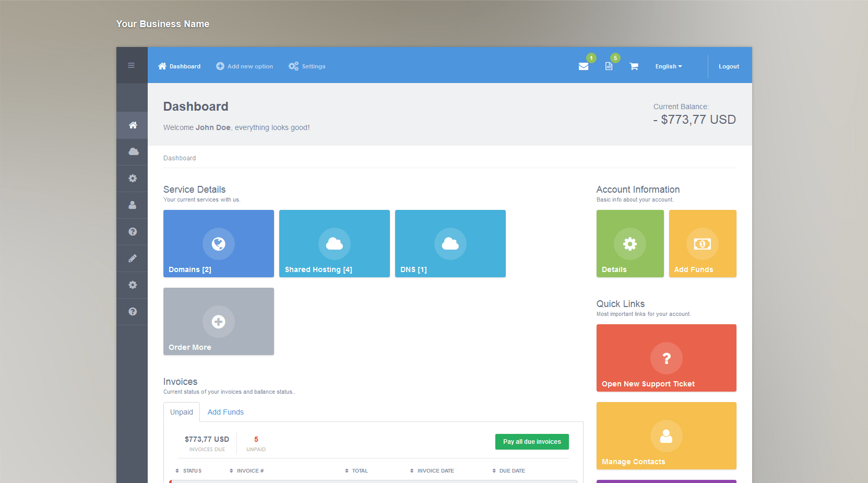This screenshot has width=868, height=483.
Task: Open the Shared Hosting [4] tile
Action: click(x=335, y=243)
